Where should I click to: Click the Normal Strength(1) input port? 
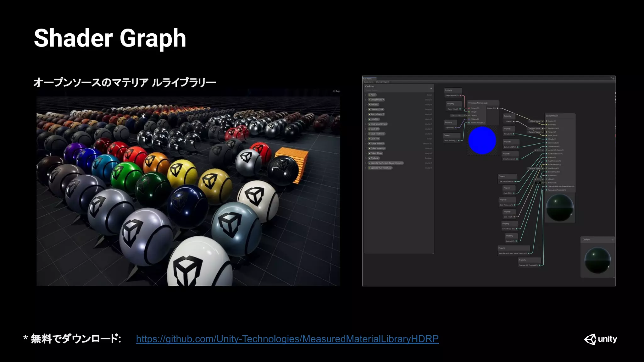(469, 123)
